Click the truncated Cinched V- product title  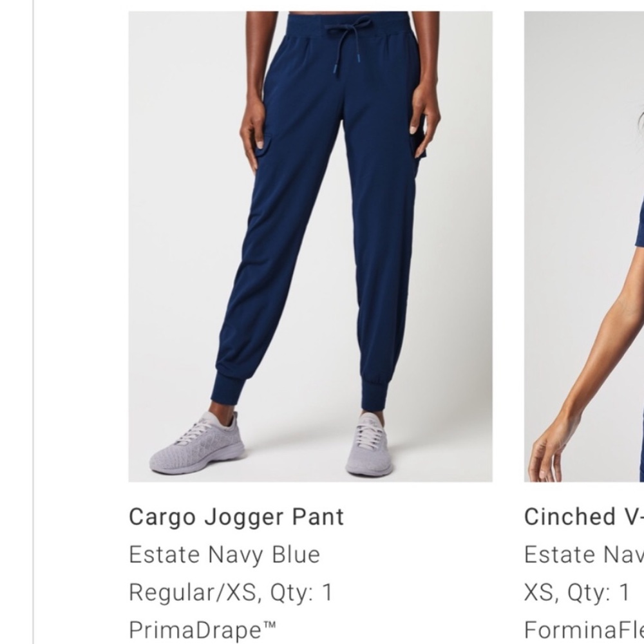[584, 516]
